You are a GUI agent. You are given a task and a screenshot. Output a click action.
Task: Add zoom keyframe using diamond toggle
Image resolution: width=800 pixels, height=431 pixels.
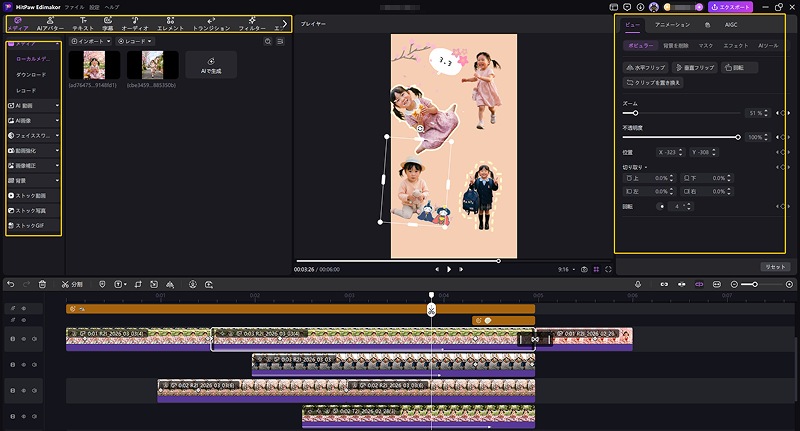tap(783, 113)
